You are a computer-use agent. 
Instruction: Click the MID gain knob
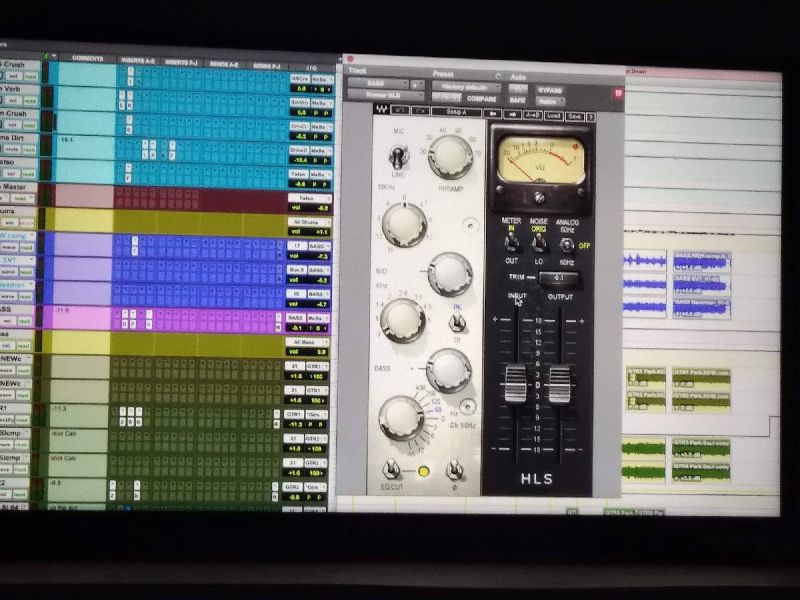[x=449, y=274]
